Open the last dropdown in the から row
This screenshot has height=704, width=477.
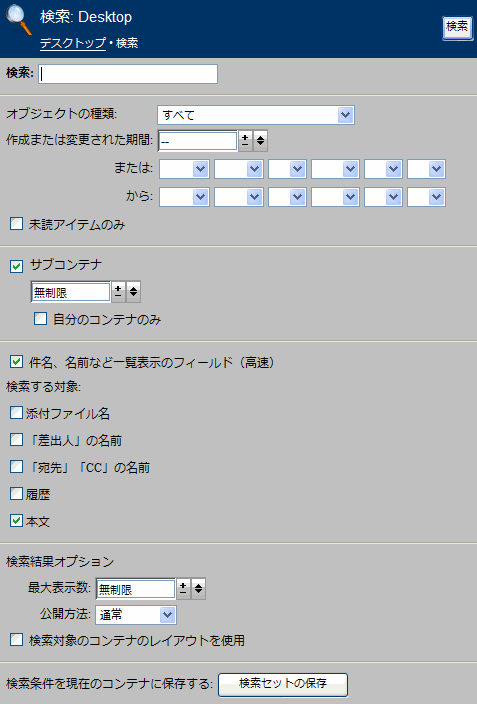[426, 197]
